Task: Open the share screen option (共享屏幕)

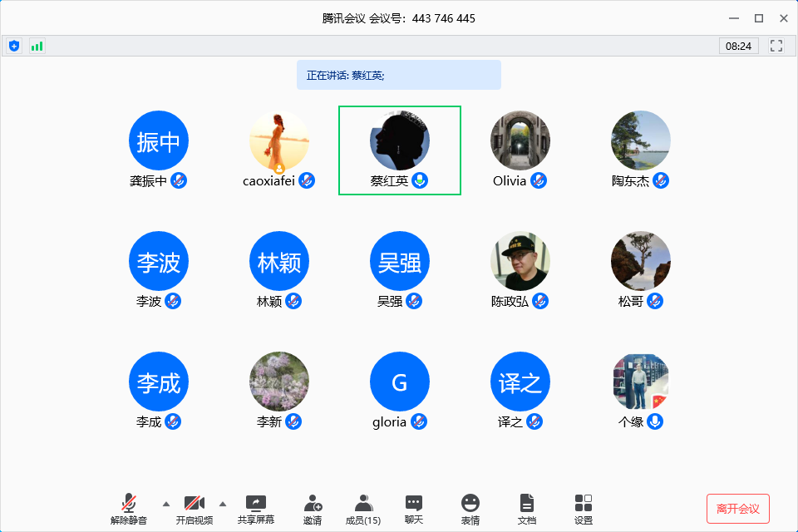Action: click(256, 509)
